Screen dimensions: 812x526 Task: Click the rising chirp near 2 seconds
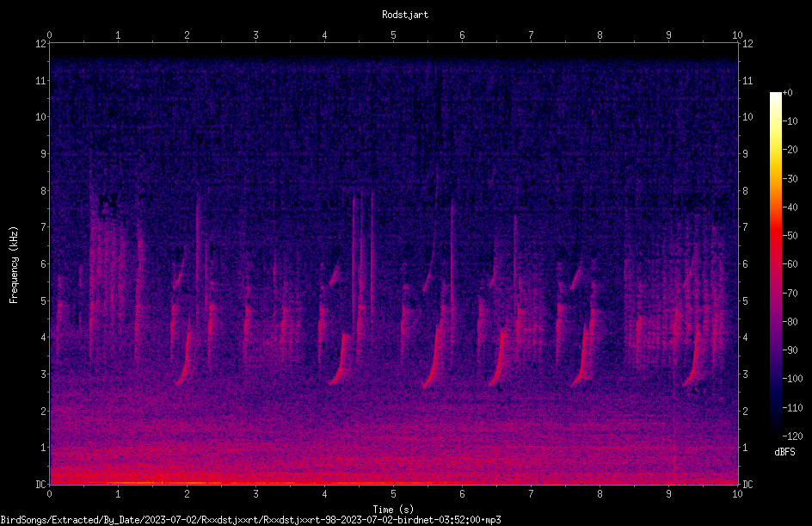(184, 360)
